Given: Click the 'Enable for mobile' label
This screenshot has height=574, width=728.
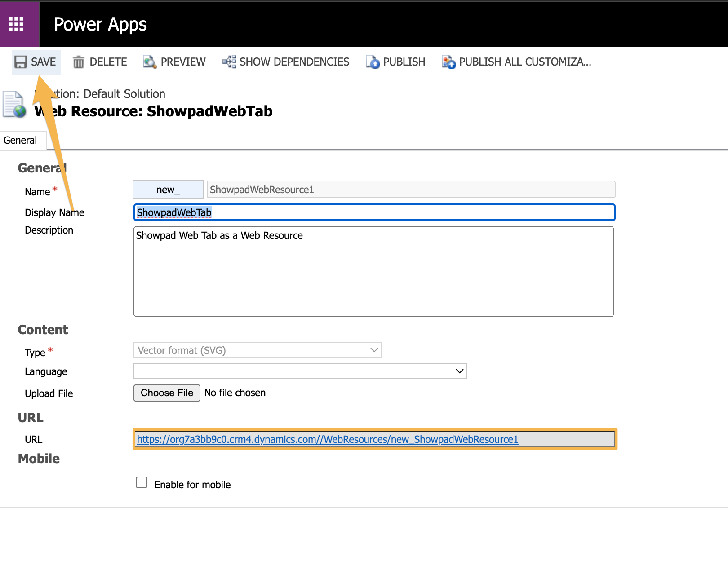Looking at the screenshot, I should pyautogui.click(x=192, y=485).
